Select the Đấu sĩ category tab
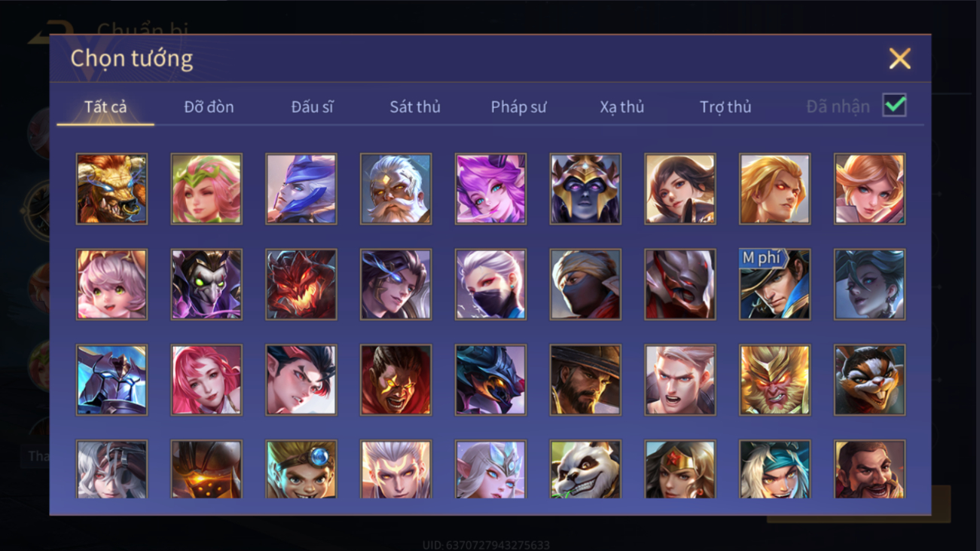The image size is (980, 551). point(312,107)
